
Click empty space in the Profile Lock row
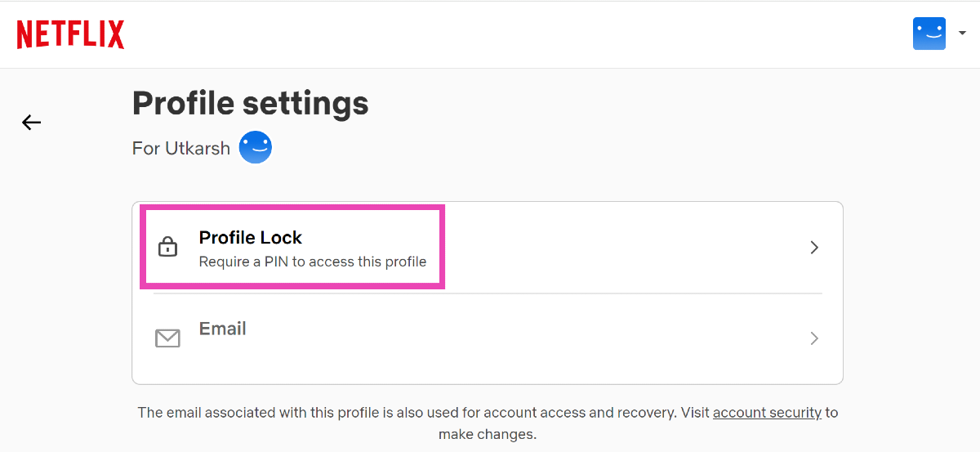621,248
